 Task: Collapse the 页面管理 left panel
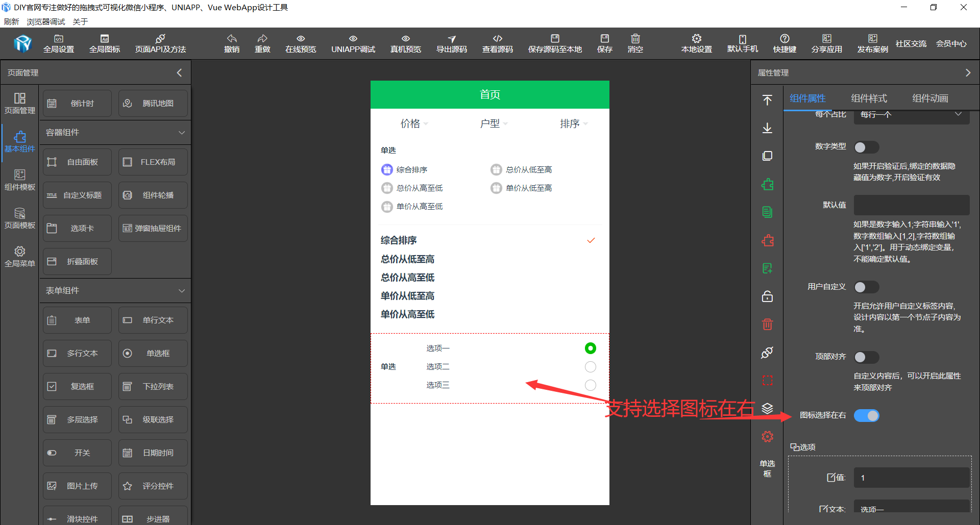pos(179,73)
